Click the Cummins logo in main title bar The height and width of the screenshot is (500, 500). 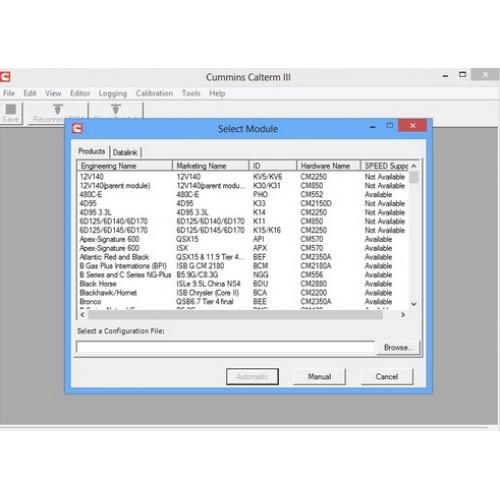(5, 77)
